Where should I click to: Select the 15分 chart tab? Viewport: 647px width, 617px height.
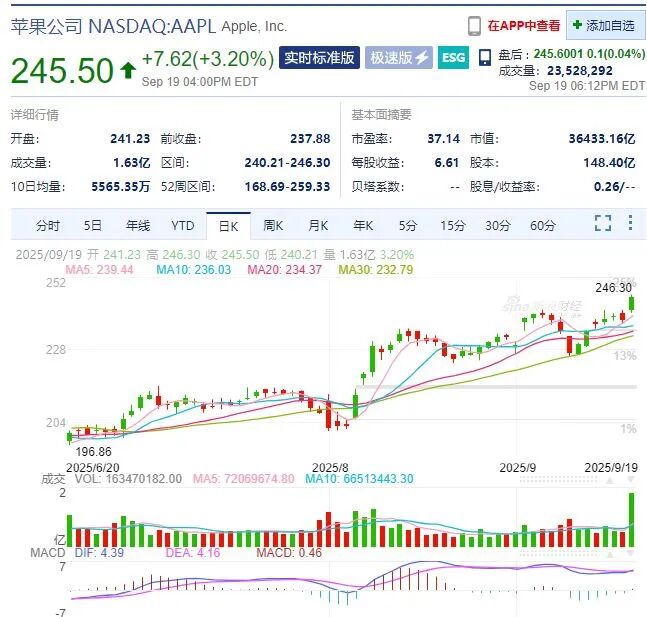coord(453,226)
